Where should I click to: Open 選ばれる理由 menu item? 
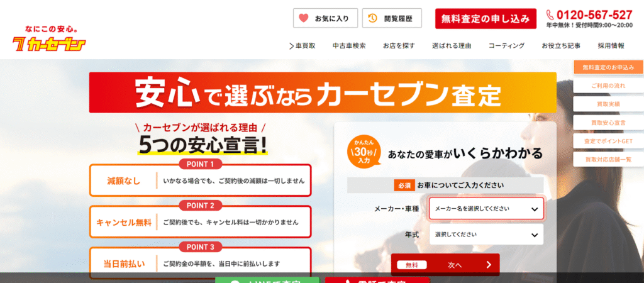[x=452, y=45]
